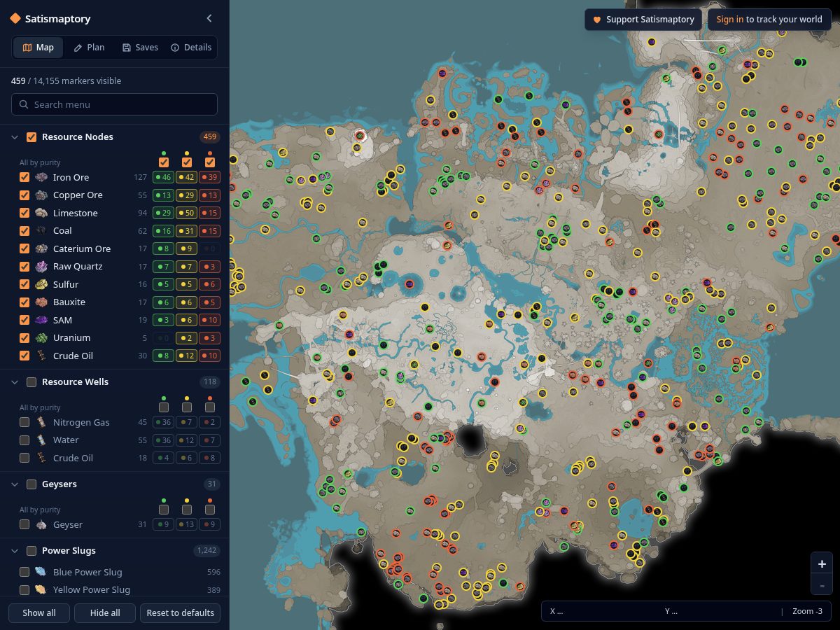Viewport: 840px width, 630px height.
Task: Enable the Geysers group checkbox
Action: tap(31, 484)
